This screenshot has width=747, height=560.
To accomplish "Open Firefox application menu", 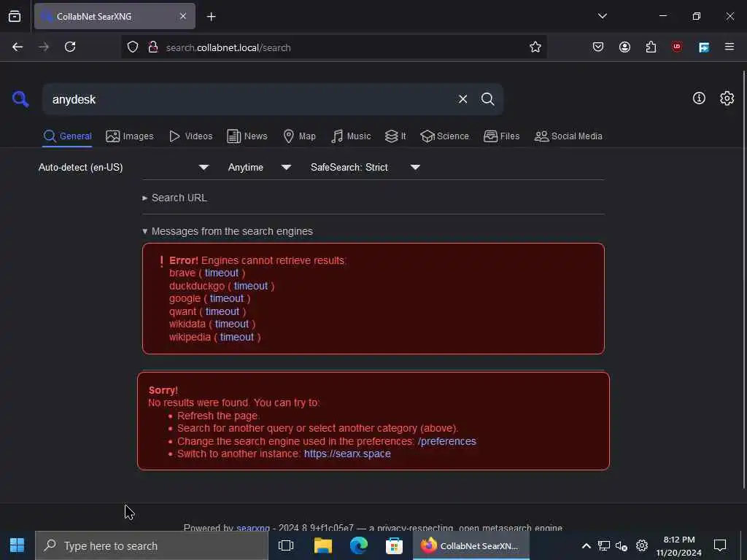I will [729, 47].
